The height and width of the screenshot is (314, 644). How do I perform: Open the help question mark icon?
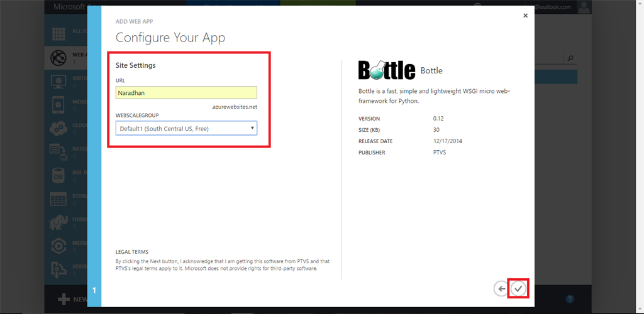(569, 299)
